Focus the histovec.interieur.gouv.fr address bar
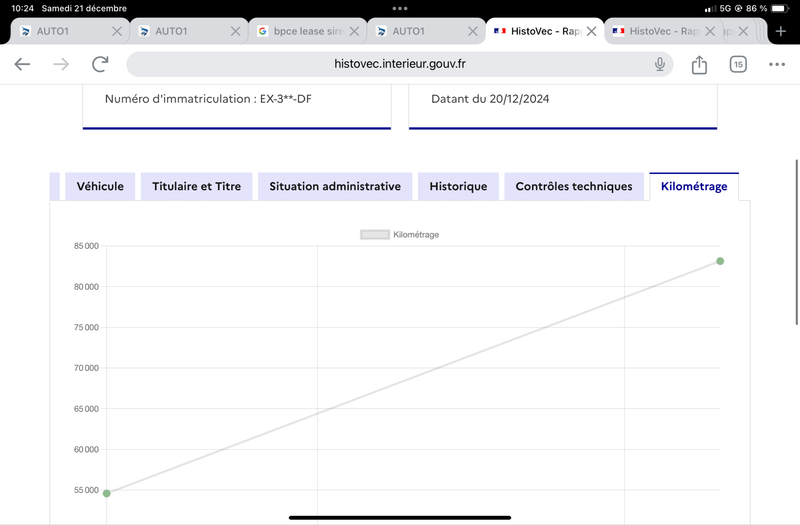This screenshot has width=800, height=525. pyautogui.click(x=399, y=64)
